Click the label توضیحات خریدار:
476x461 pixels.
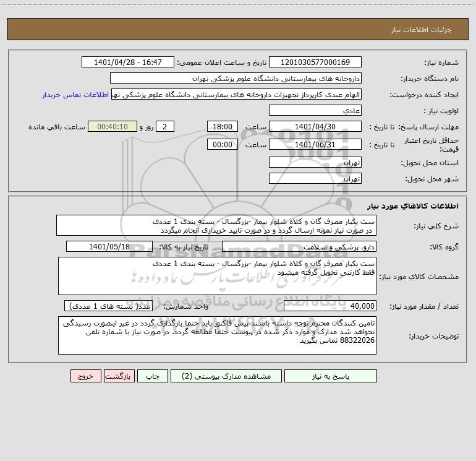click(x=434, y=336)
